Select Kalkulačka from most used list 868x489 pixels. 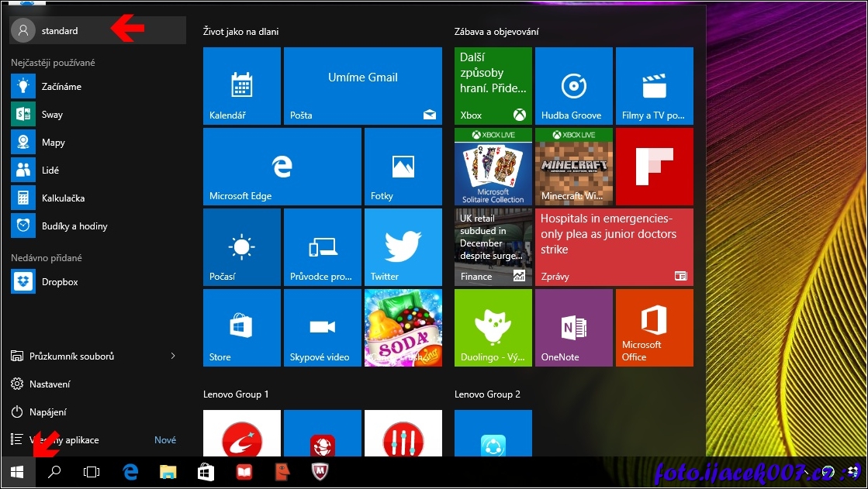point(63,198)
